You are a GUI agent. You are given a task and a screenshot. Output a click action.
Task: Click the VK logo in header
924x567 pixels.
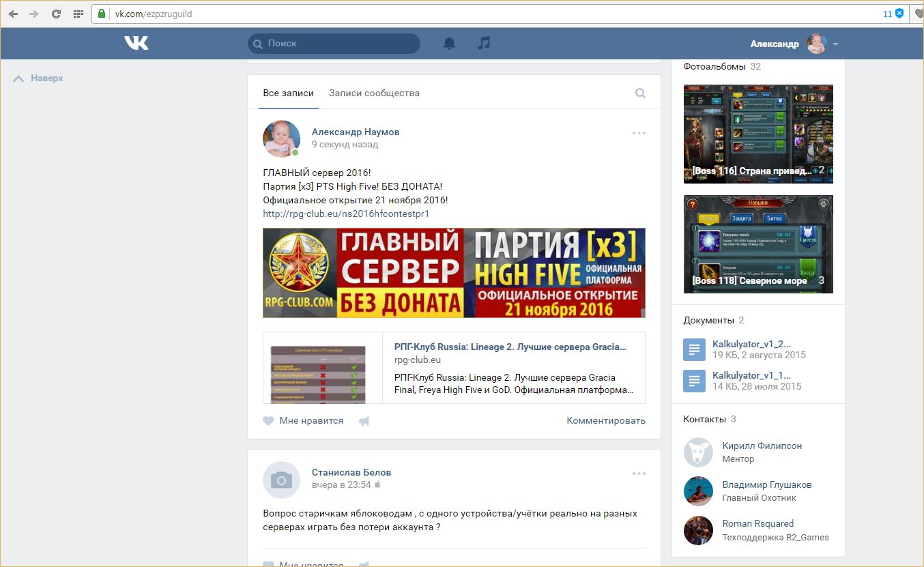pos(136,43)
